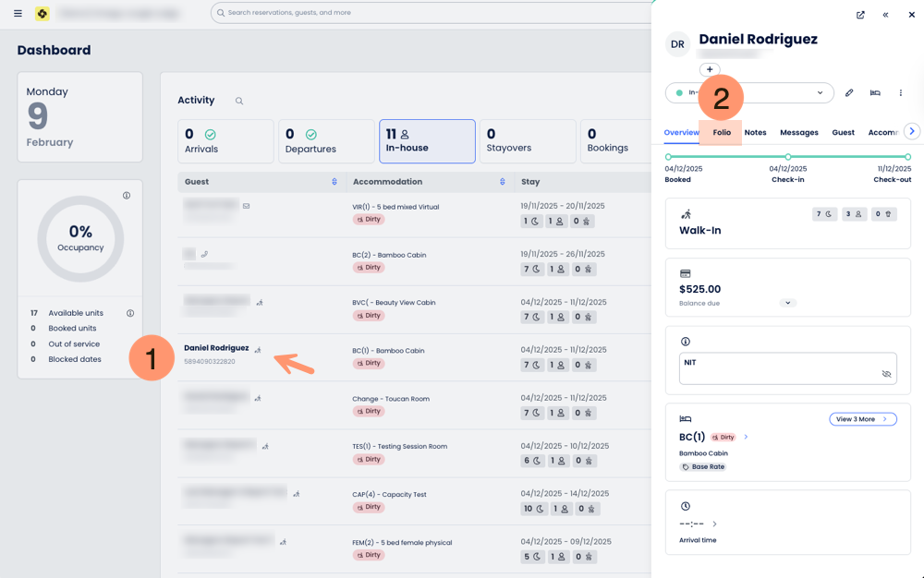Click the plus button under guest name
The height and width of the screenshot is (578, 924).
pyautogui.click(x=710, y=70)
